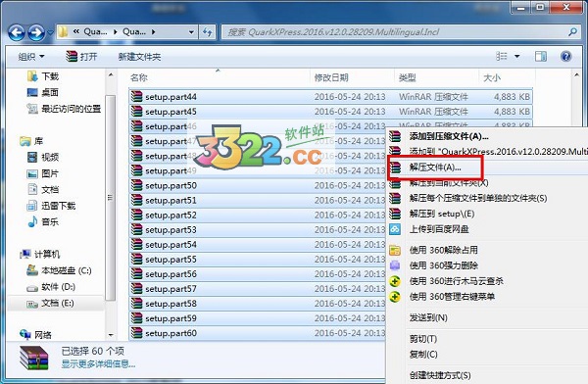This screenshot has width=588, height=384.
Task: Click the WinRAR icon of setup.part58
Action: [x=137, y=304]
